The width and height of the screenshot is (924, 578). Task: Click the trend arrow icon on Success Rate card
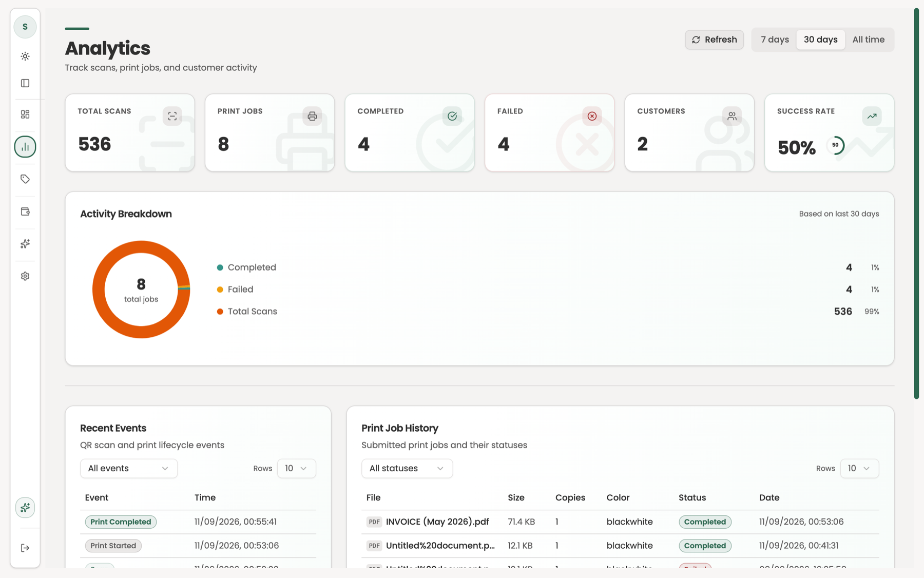pyautogui.click(x=872, y=116)
